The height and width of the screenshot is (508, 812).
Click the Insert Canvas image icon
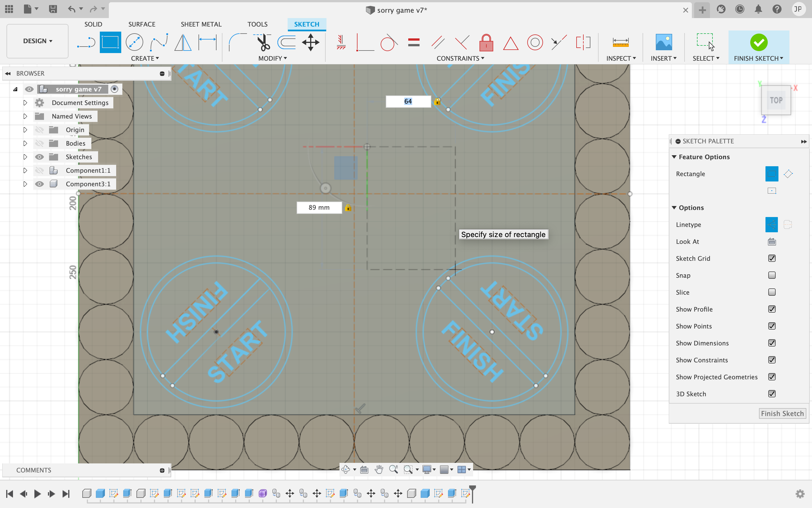pyautogui.click(x=664, y=43)
